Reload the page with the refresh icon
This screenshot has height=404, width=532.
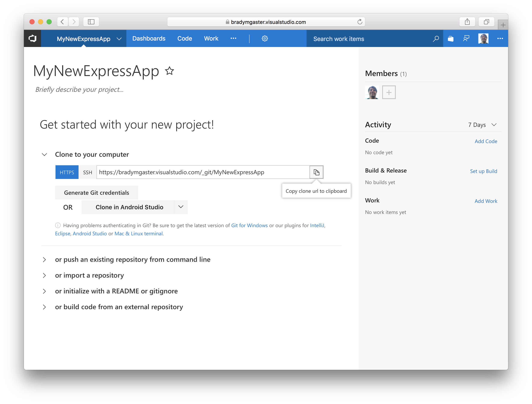tap(360, 22)
